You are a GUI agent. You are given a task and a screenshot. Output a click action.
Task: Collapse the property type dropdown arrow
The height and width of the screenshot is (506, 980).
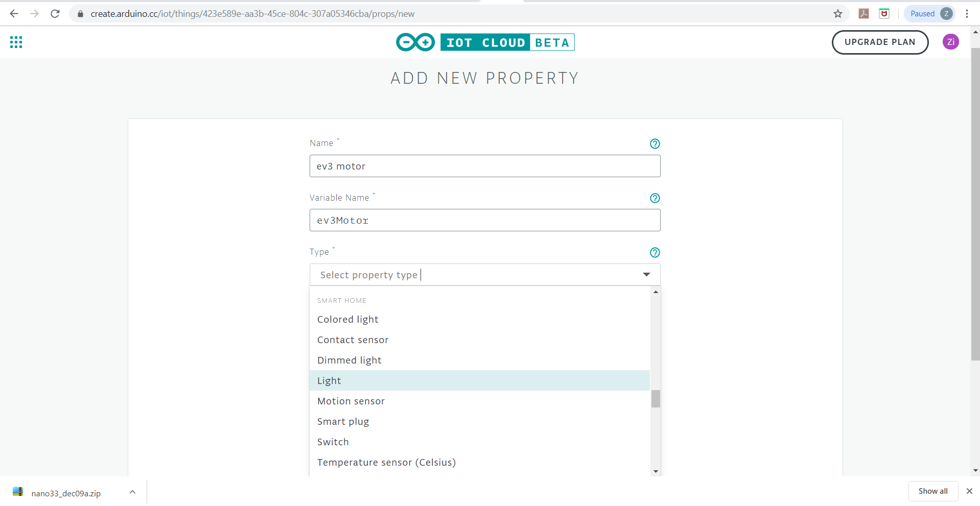click(x=646, y=275)
